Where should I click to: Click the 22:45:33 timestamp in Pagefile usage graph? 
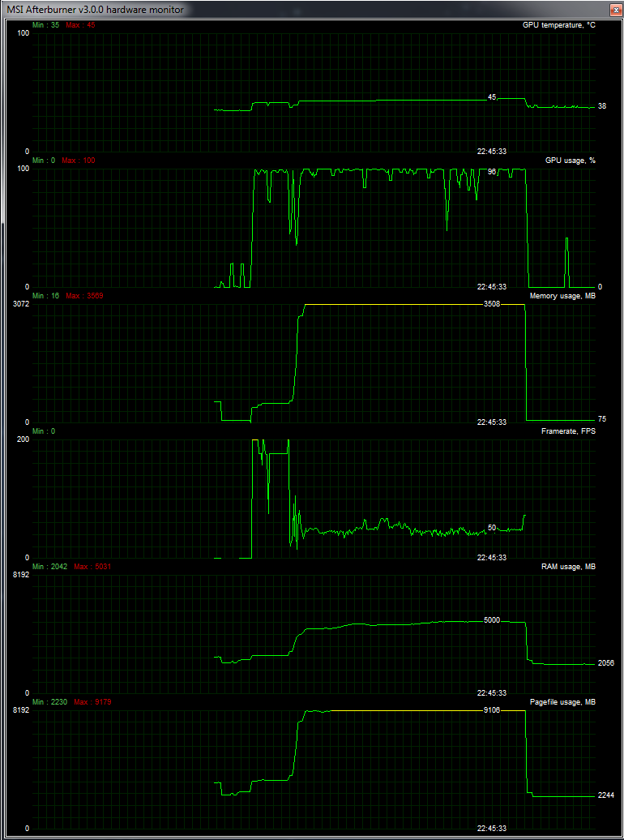tap(491, 828)
